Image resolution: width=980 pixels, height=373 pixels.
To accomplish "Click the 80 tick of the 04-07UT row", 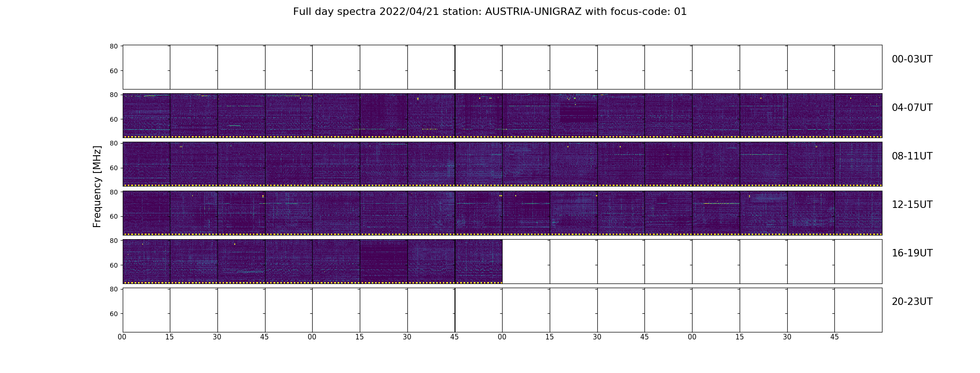I will click(113, 95).
